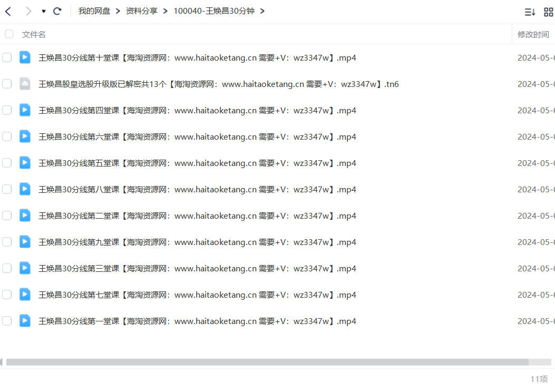
Task: Refresh the folder listing
Action: coord(57,11)
